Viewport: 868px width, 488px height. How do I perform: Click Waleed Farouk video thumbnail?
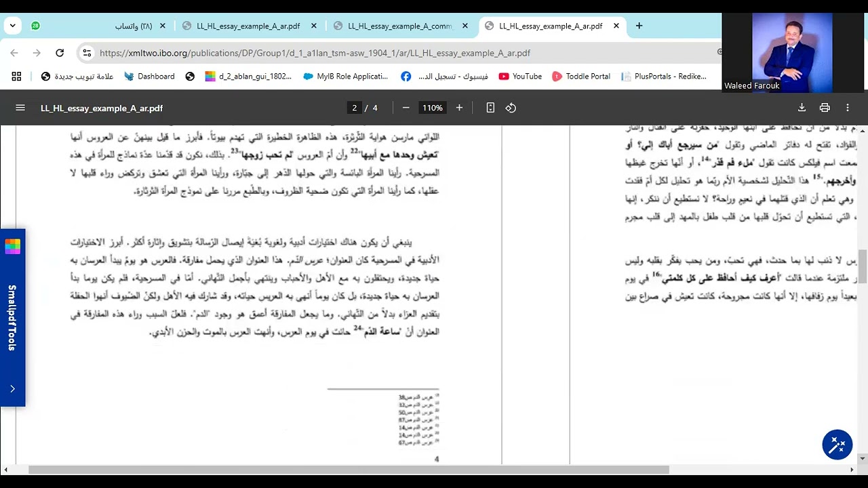792,53
